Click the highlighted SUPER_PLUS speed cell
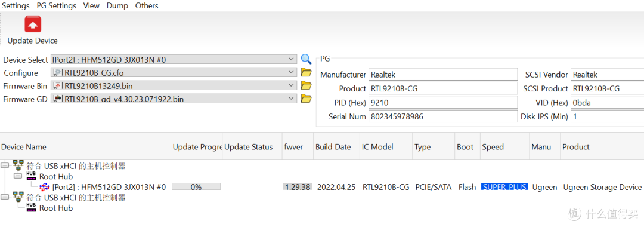Screen dimensions: 644x227 504,187
